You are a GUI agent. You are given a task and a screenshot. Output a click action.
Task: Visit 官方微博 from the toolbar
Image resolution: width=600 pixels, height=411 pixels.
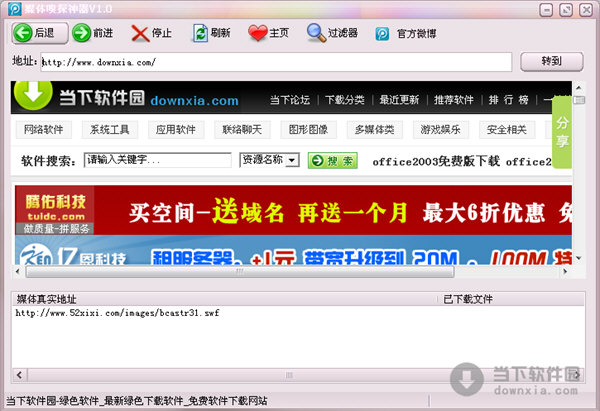[x=406, y=34]
